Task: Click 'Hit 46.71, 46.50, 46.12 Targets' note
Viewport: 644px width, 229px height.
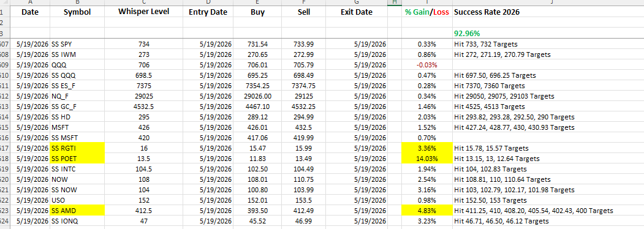Action: click(501, 221)
